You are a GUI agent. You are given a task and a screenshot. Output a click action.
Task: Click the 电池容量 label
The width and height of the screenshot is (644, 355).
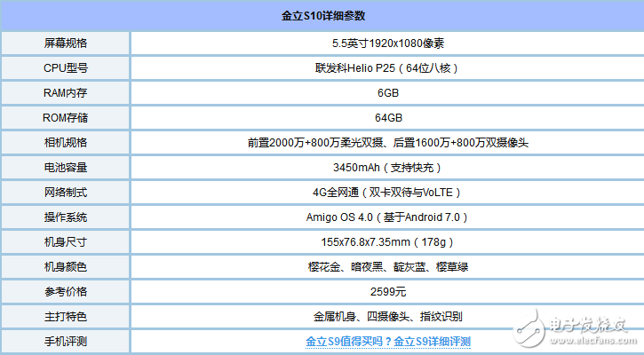point(66,168)
